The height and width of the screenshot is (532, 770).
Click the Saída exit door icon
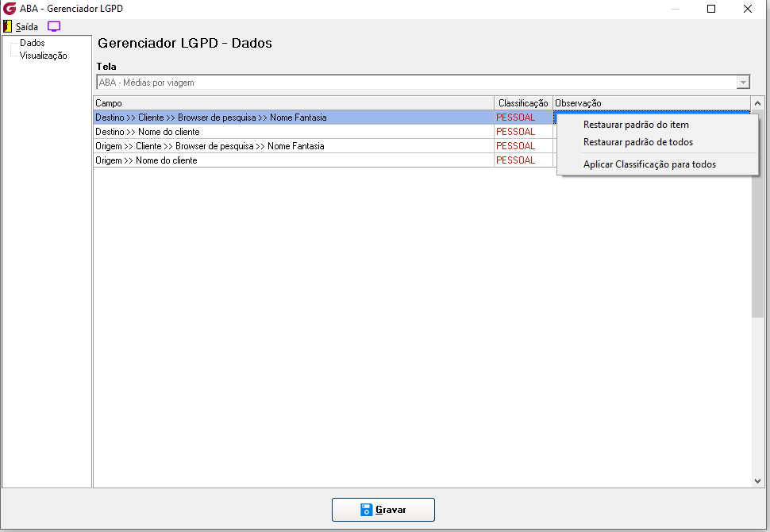click(x=7, y=26)
